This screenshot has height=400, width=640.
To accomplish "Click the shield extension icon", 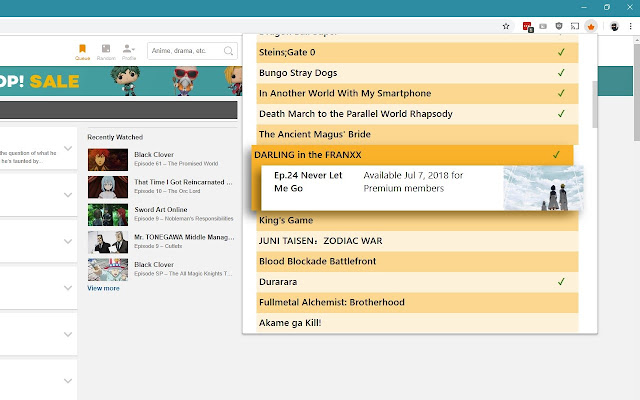I will pyautogui.click(x=559, y=26).
